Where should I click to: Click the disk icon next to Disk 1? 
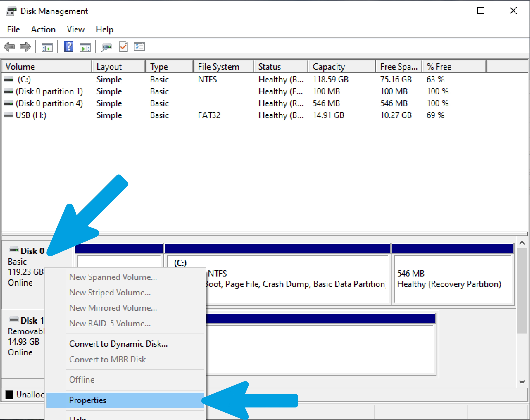pyautogui.click(x=14, y=319)
